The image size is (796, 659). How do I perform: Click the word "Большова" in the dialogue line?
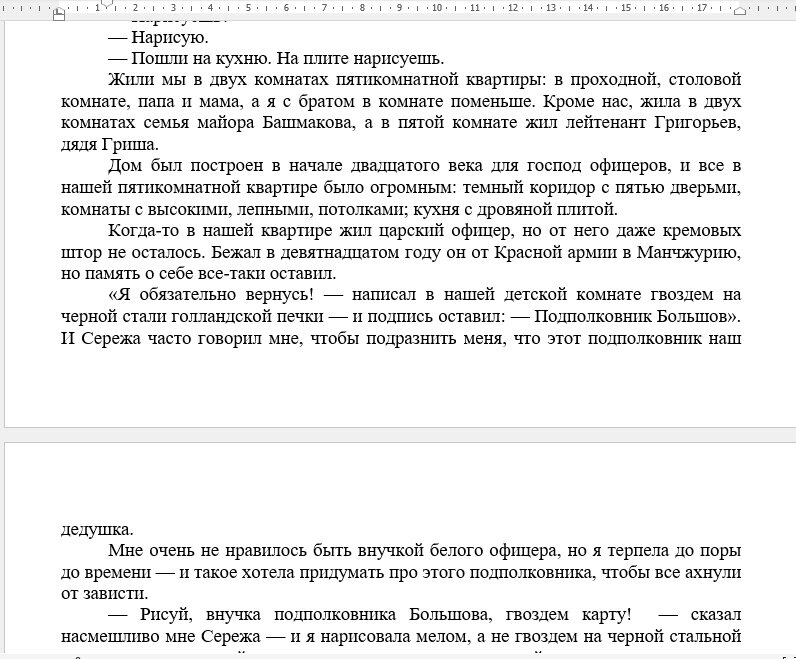point(450,615)
